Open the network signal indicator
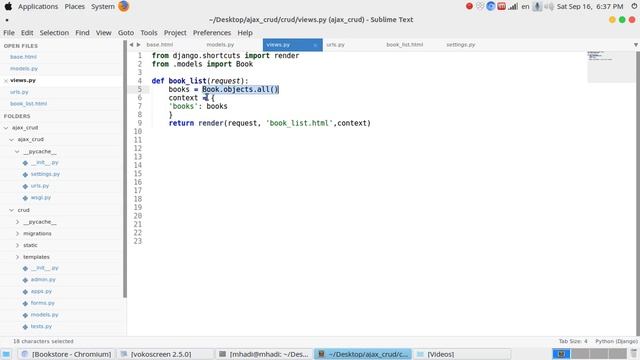This screenshot has height=360, width=640. click(x=513, y=7)
